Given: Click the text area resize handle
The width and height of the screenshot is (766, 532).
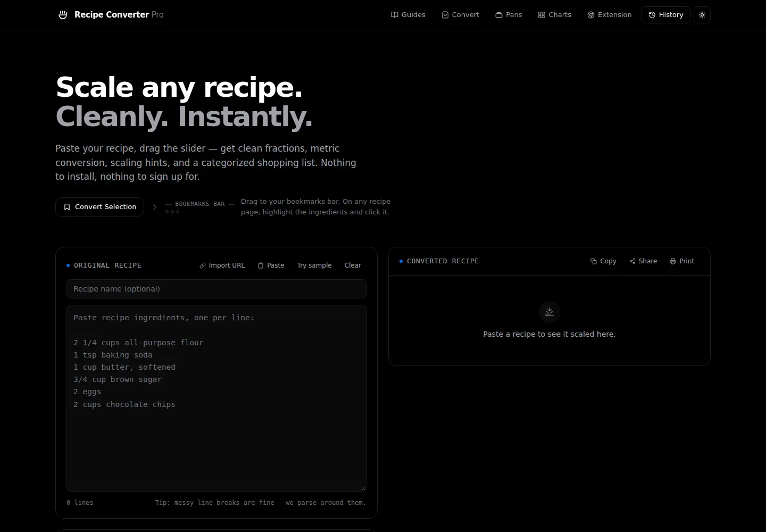Looking at the screenshot, I should click(x=363, y=488).
